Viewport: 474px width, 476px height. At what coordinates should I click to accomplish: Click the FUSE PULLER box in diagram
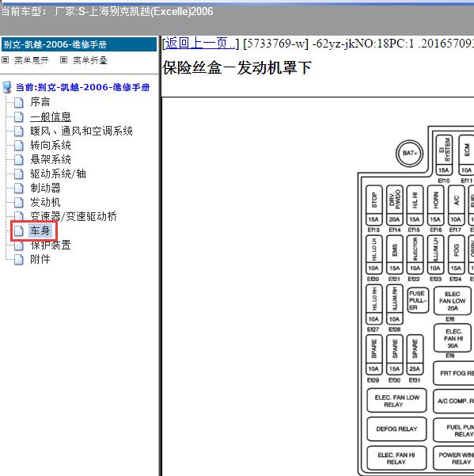pos(418,300)
